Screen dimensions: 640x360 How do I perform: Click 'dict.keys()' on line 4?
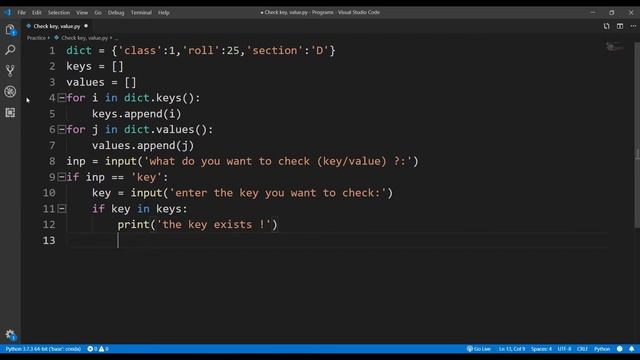tap(159, 98)
